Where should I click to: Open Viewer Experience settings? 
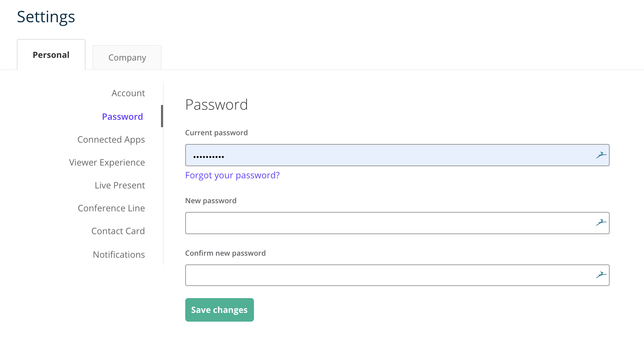coord(107,163)
